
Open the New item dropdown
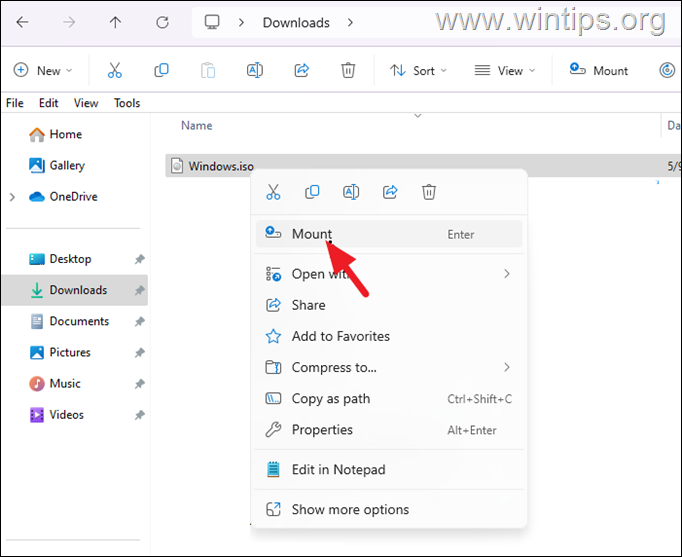tap(43, 70)
